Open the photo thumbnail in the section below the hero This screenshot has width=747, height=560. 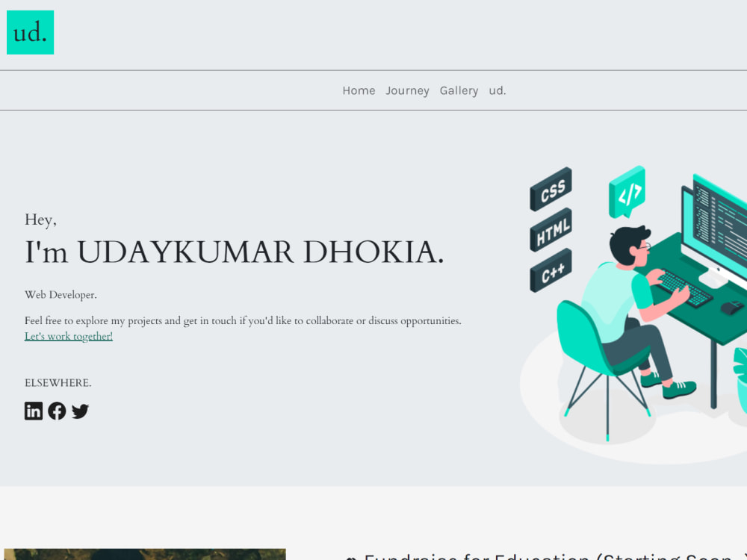tap(145, 554)
